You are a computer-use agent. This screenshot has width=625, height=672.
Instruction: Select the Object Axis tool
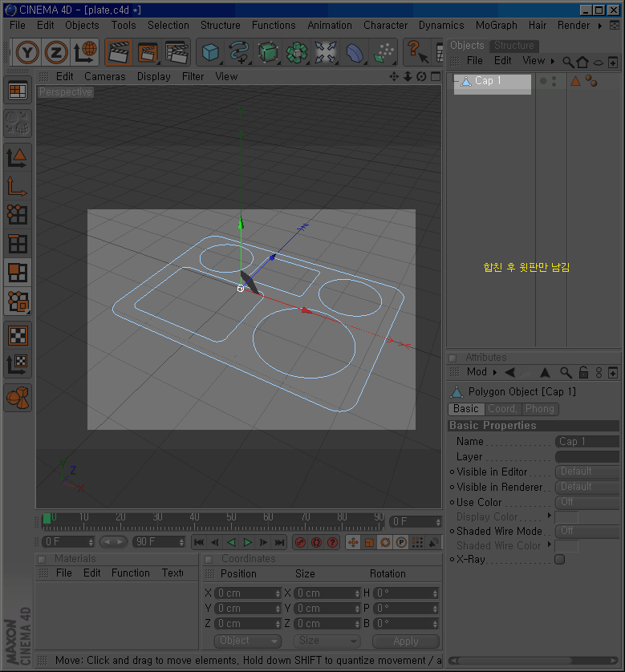coord(18,186)
